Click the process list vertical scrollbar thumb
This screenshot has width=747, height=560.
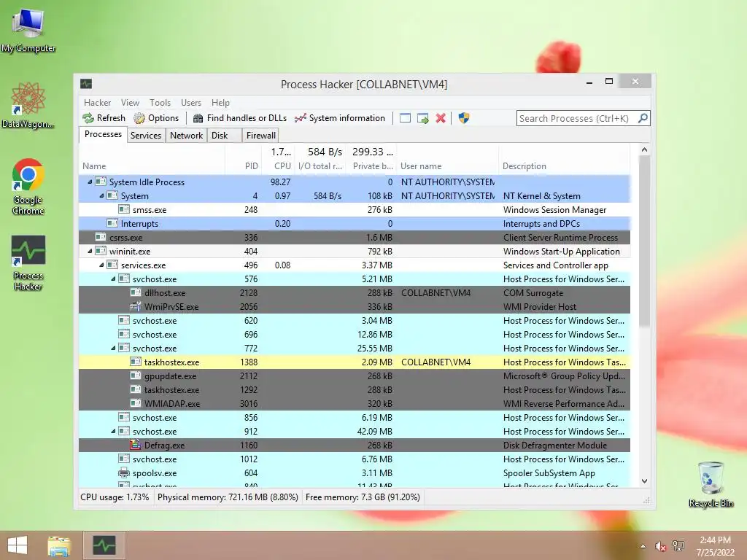[644, 241]
